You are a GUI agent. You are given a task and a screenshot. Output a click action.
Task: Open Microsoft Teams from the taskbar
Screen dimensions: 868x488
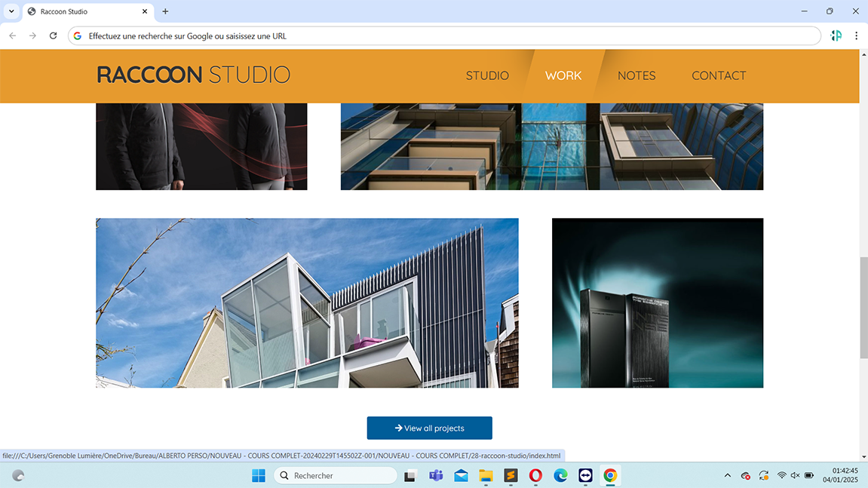click(435, 475)
